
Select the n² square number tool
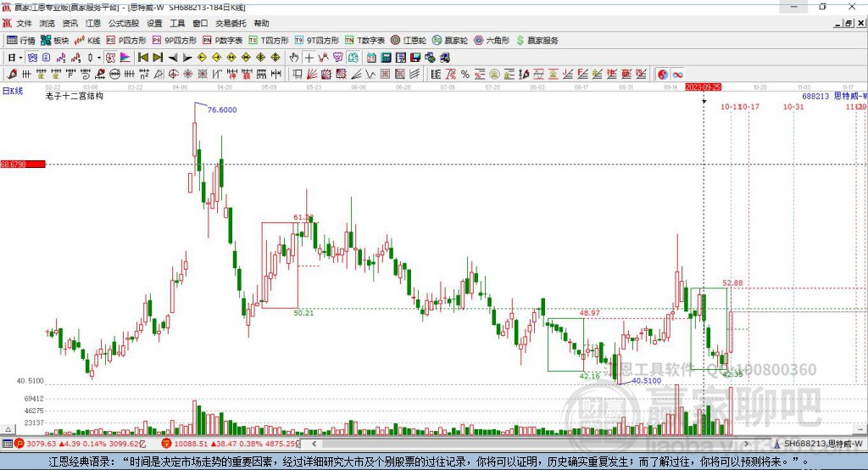coord(143,74)
